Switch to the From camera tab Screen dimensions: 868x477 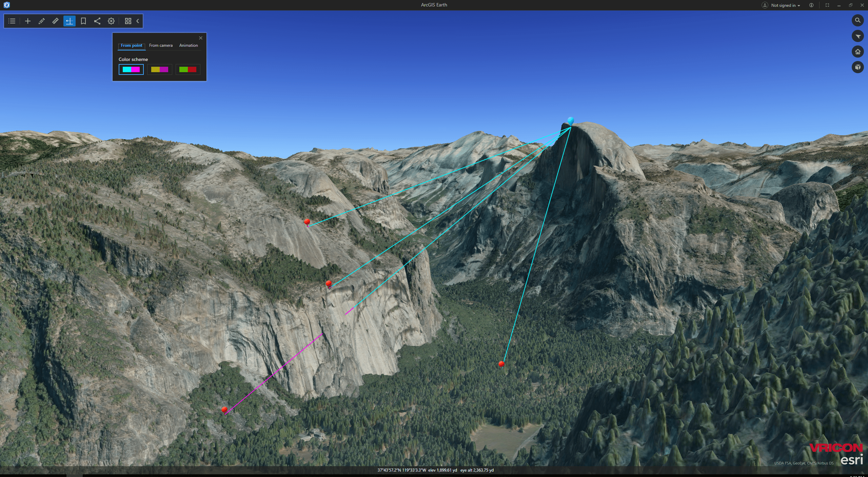click(161, 45)
